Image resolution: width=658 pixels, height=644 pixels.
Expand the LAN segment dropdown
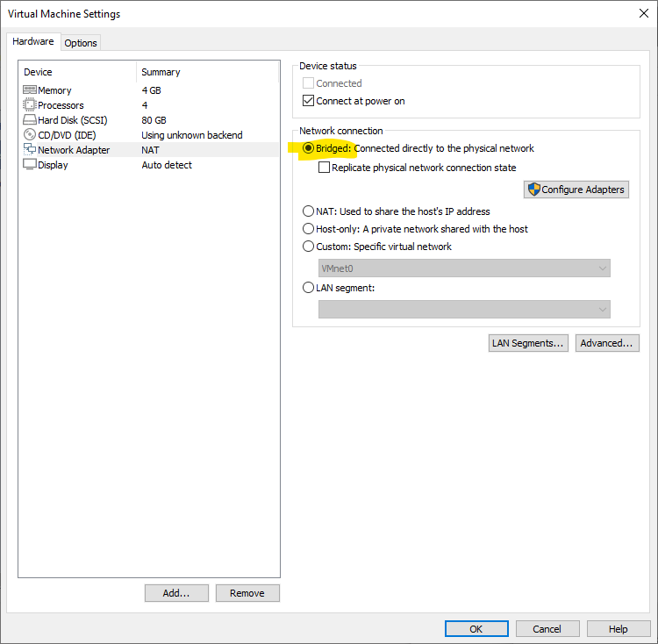[x=602, y=309]
